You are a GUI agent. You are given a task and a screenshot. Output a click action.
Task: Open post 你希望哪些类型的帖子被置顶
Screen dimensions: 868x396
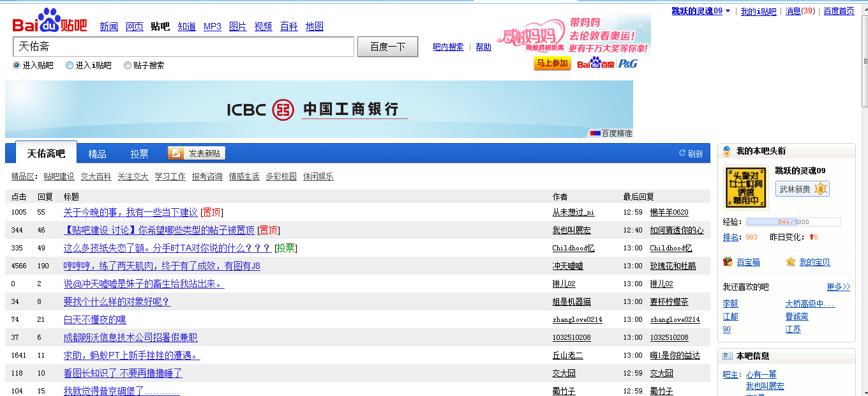[159, 230]
